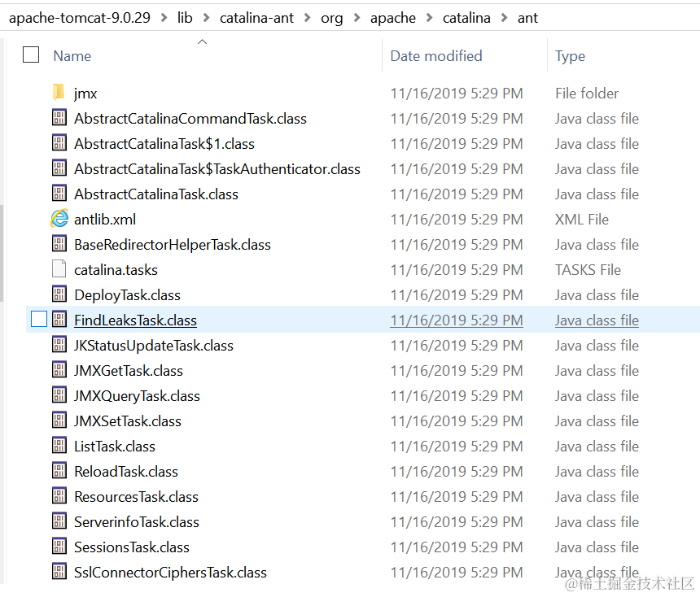This screenshot has width=700, height=597.
Task: Click FindLeaksTask.class file icon
Action: pos(59,320)
